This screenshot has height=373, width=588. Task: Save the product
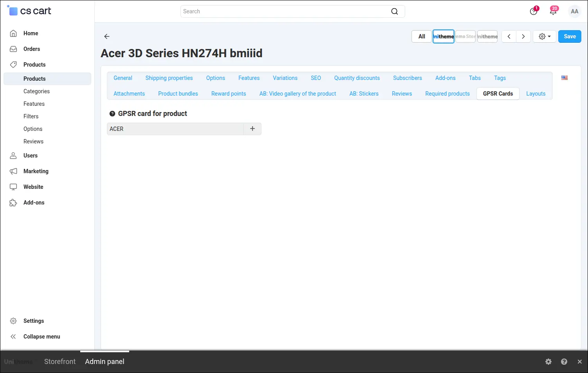(570, 36)
